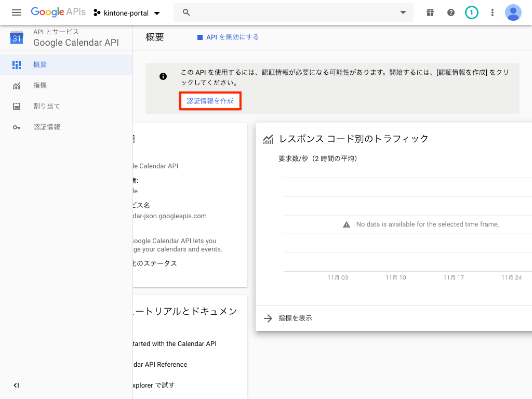Open the hamburger navigation menu
This screenshot has width=532, height=399.
17,12
